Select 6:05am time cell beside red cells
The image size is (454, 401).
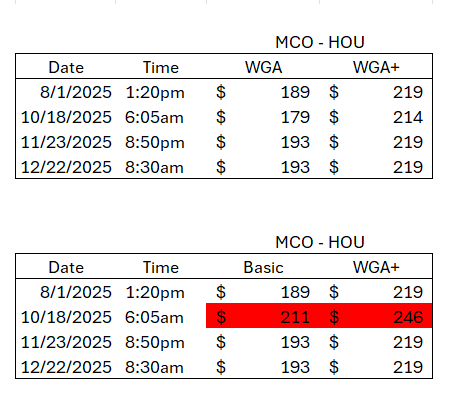[161, 317]
